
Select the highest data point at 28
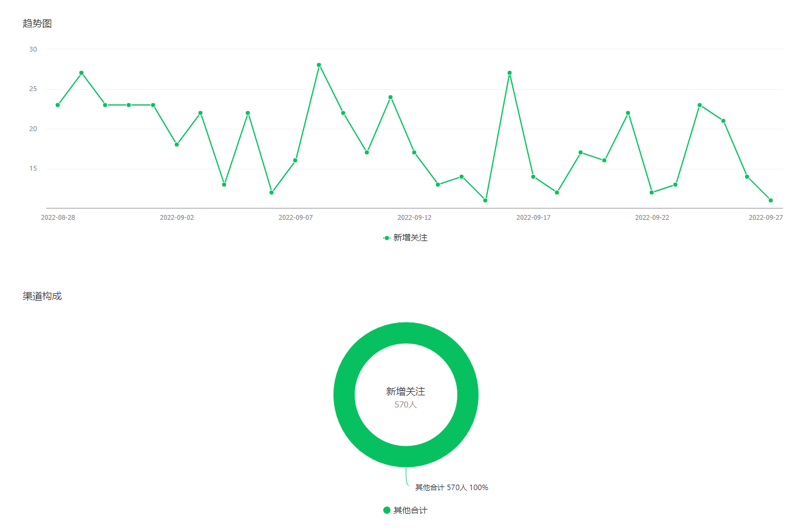pos(319,65)
